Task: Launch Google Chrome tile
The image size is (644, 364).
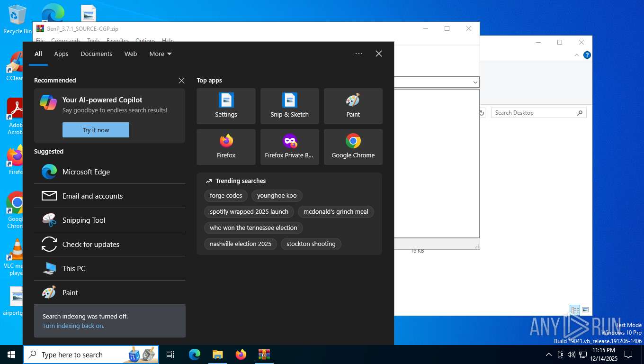Action: click(x=353, y=147)
